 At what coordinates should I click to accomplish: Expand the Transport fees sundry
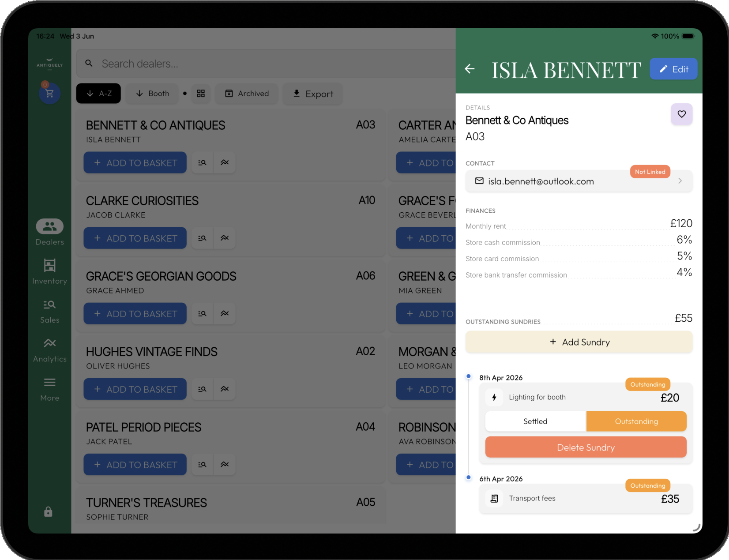coord(586,499)
